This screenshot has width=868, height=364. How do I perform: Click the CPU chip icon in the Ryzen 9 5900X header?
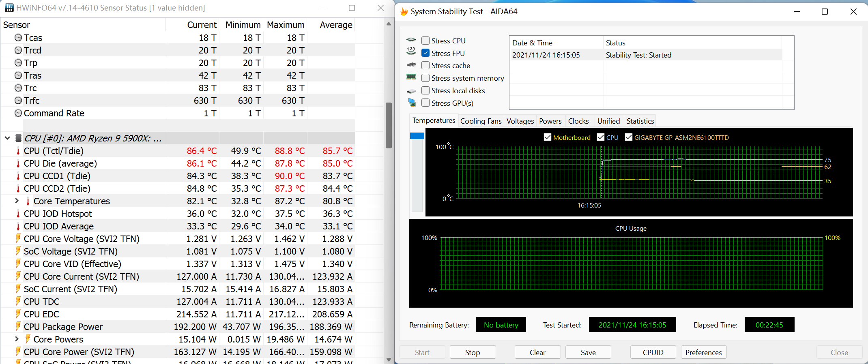[x=18, y=138]
